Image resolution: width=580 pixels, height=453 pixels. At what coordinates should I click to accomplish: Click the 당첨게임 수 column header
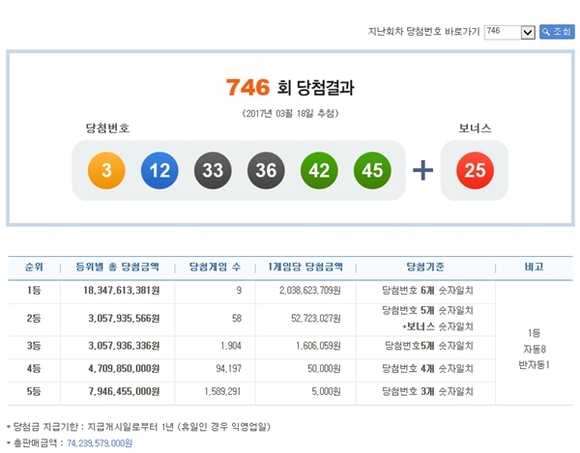pos(215,267)
